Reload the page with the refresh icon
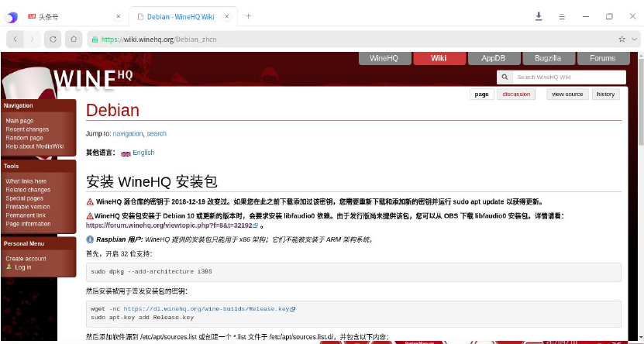Screen dimensions: 644x344 (53, 40)
